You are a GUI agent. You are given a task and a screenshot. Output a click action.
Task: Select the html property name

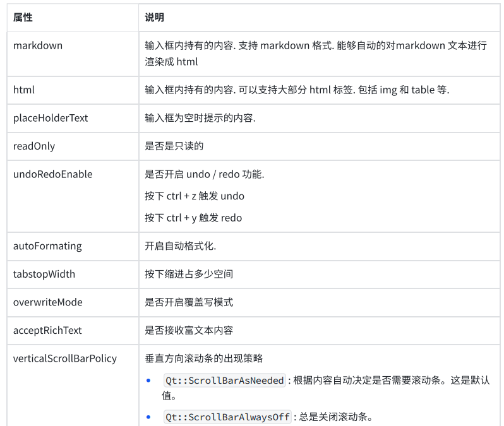(24, 90)
